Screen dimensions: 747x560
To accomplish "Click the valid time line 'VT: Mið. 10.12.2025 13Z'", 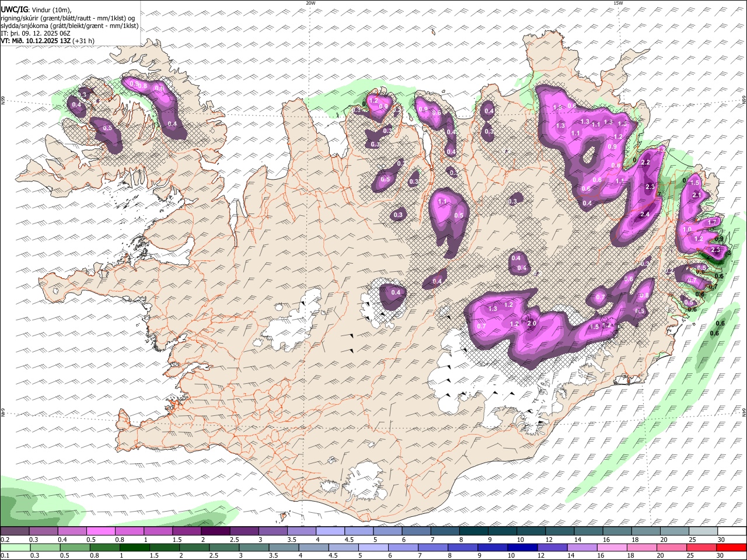I will coord(36,41).
